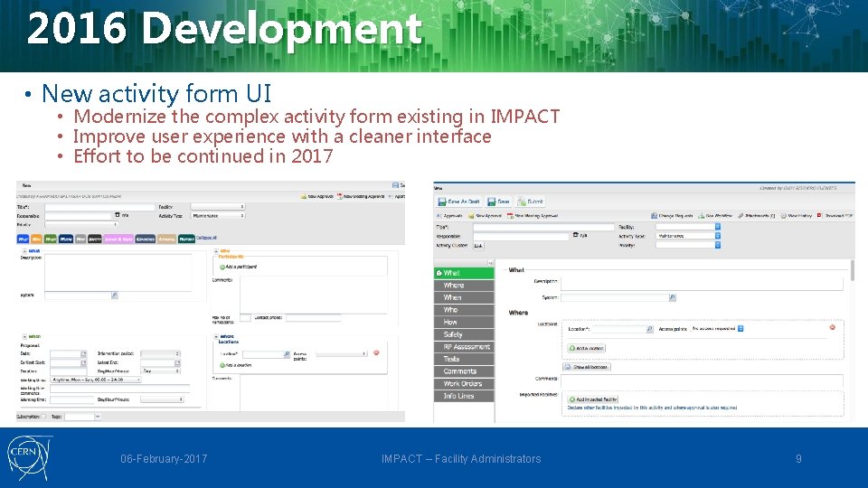This screenshot has width=868, height=488.
Task: Click Download PDF icon in new form
Action: click(820, 216)
